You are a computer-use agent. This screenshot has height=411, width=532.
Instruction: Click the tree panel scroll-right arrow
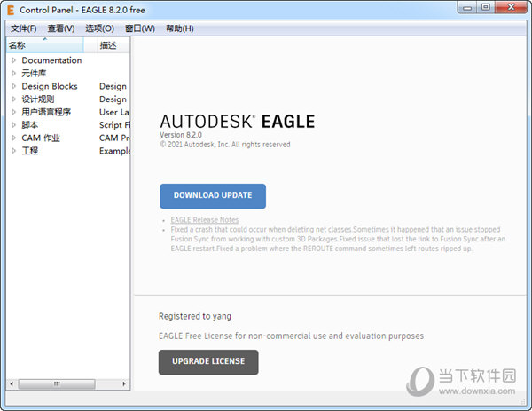click(124, 383)
